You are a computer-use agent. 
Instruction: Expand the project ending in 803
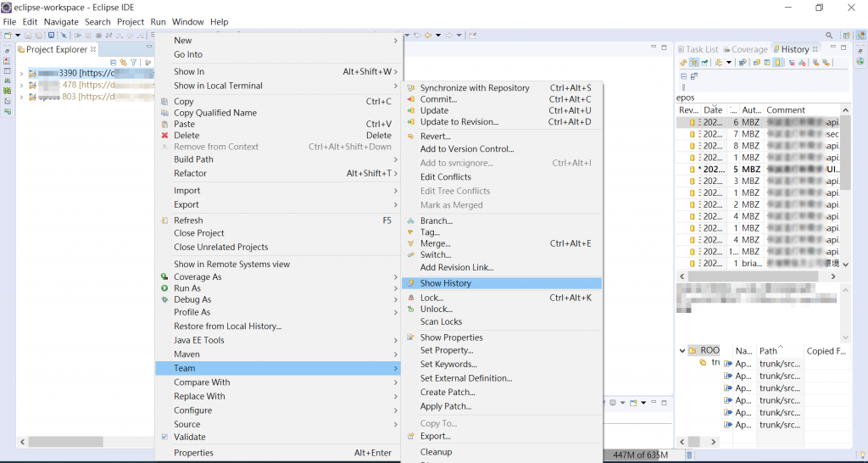click(x=21, y=97)
